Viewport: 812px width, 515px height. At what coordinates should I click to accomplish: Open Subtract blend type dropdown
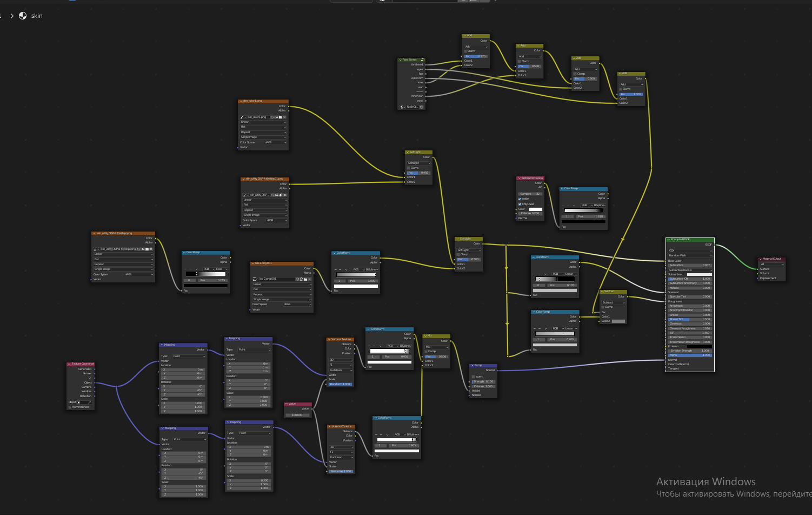click(613, 302)
